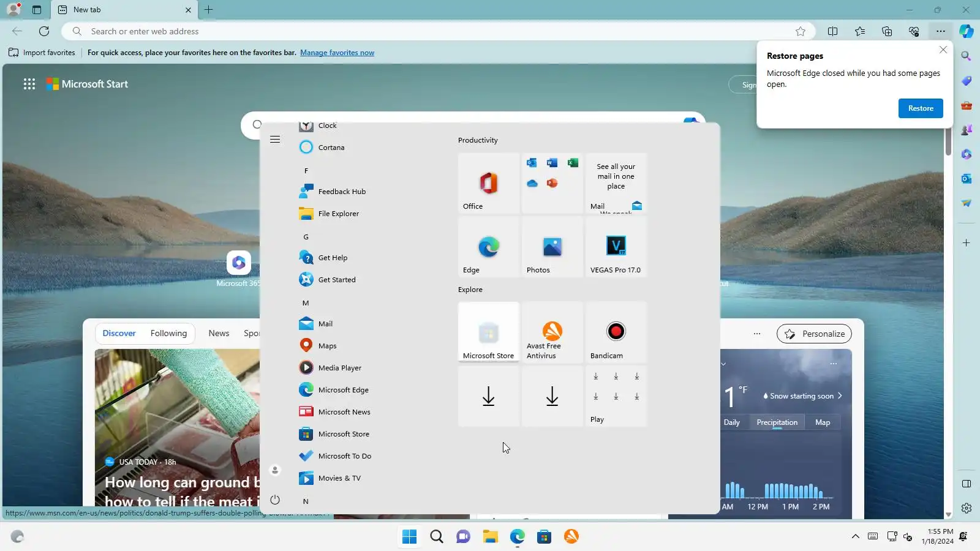This screenshot has height=551, width=980.
Task: Open Microsoft To Do from the app list
Action: (335, 456)
